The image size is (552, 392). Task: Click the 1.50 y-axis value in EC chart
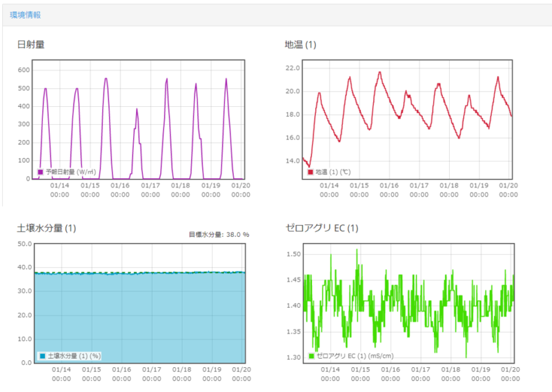pyautogui.click(x=294, y=254)
